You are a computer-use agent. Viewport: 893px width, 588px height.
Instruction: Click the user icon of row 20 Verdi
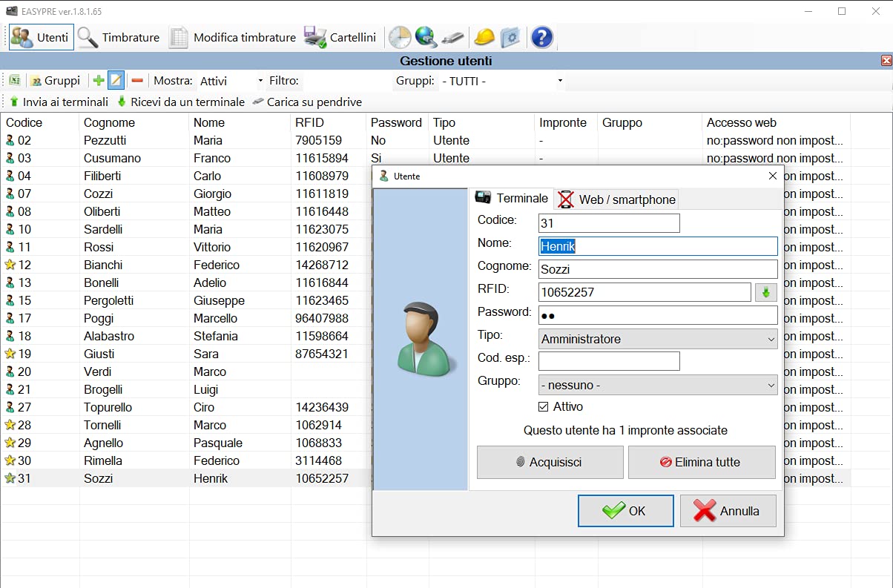tap(10, 371)
